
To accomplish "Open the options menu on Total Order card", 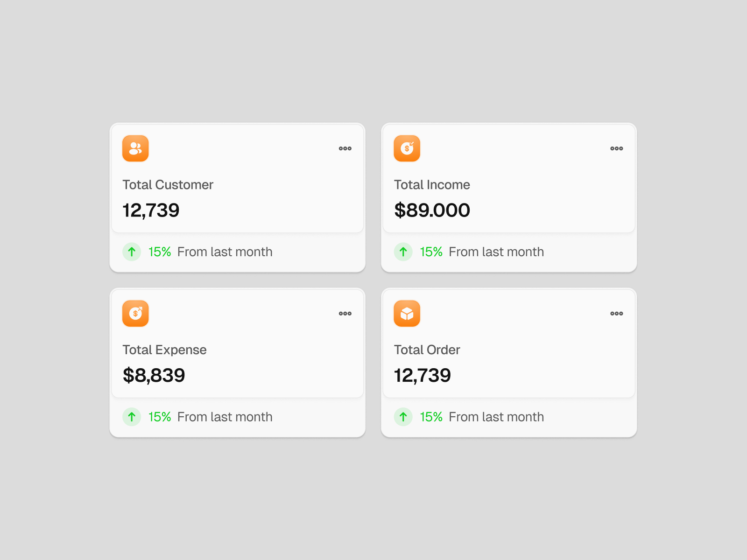I will pyautogui.click(x=616, y=313).
